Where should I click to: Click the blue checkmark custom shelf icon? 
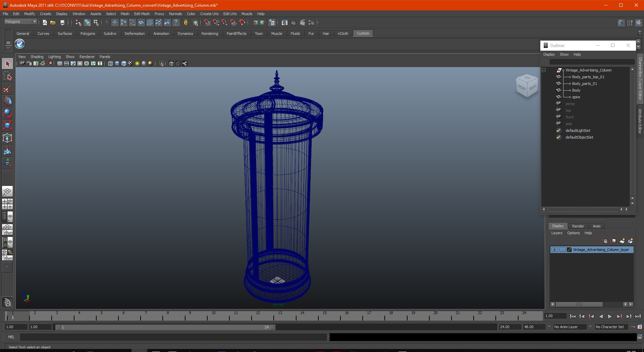click(20, 44)
